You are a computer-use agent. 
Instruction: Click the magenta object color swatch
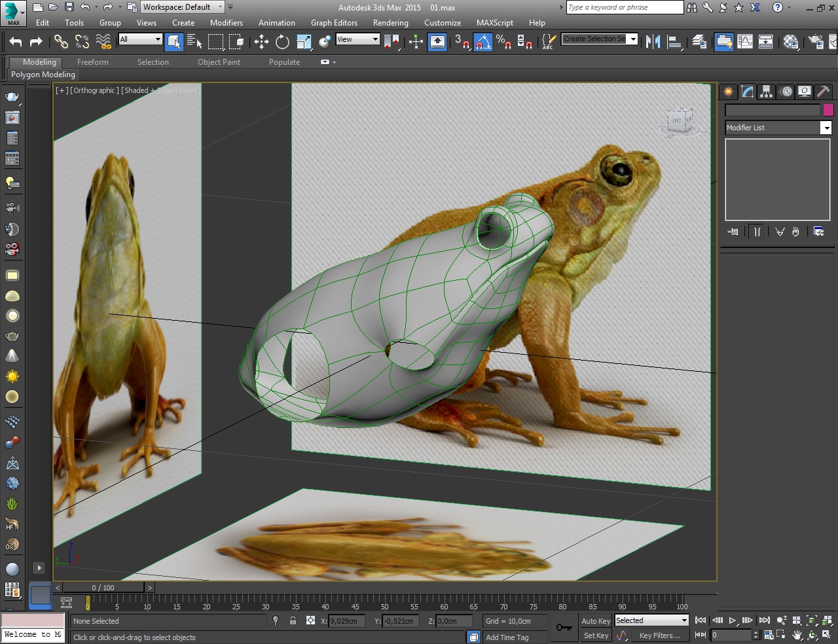[x=828, y=110]
